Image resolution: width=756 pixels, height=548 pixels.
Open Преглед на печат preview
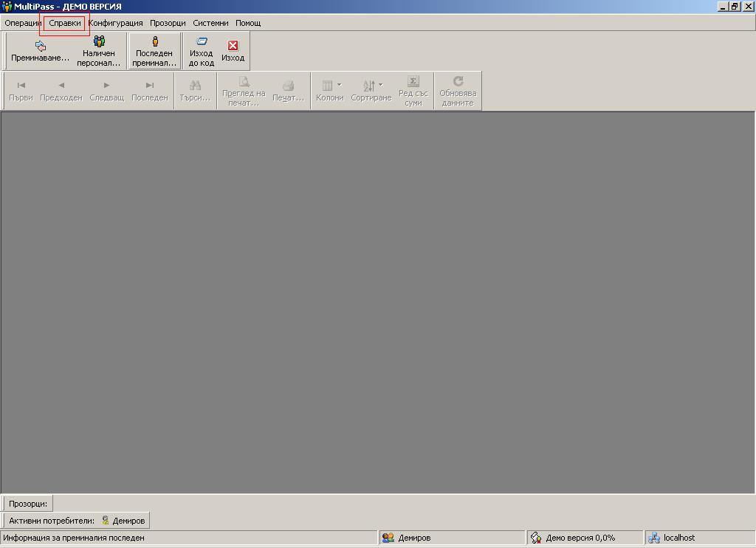[x=244, y=82]
